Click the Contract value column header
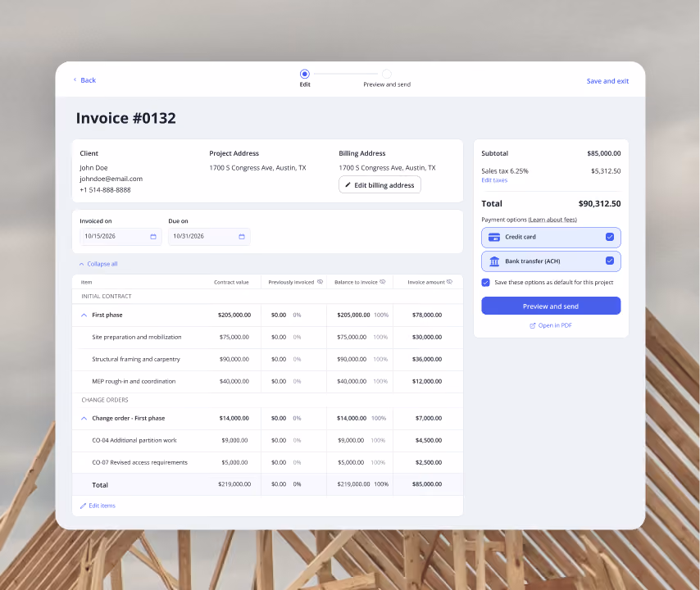 click(231, 283)
